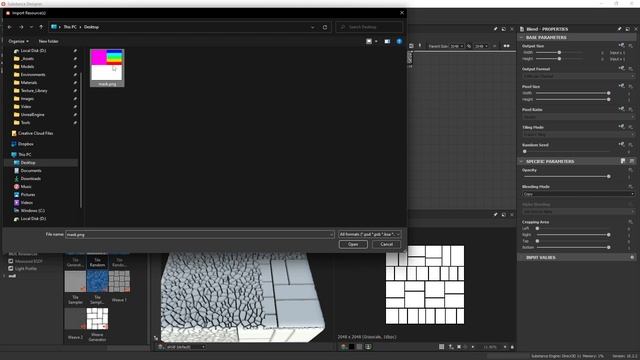Click Output Format inheritance icon
The image size is (640, 360).
point(621,68)
